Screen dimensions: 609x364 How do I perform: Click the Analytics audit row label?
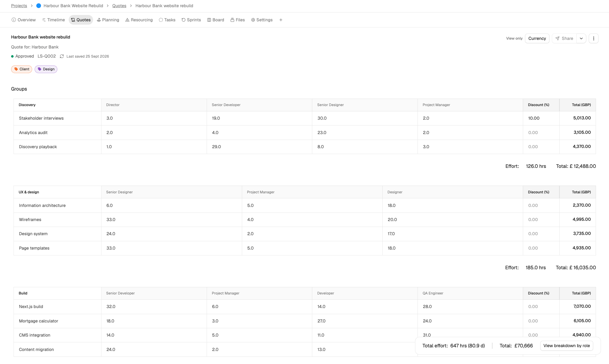[33, 133]
